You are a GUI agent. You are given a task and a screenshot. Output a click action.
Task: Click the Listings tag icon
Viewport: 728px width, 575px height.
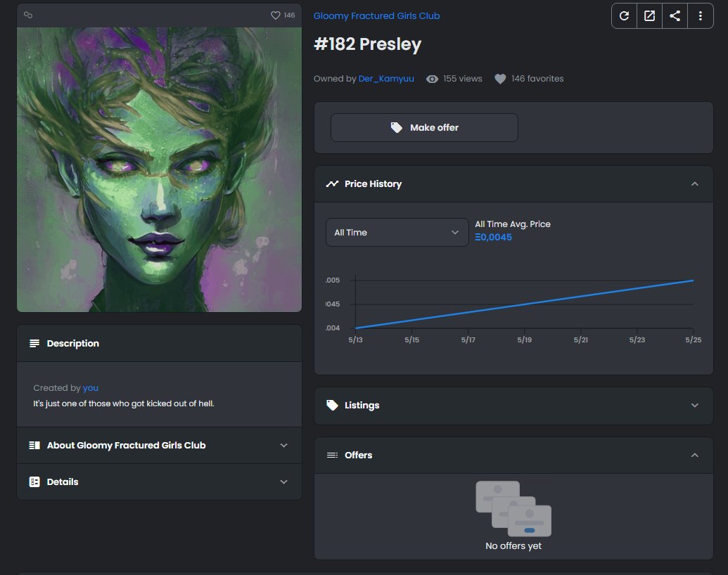tap(332, 405)
